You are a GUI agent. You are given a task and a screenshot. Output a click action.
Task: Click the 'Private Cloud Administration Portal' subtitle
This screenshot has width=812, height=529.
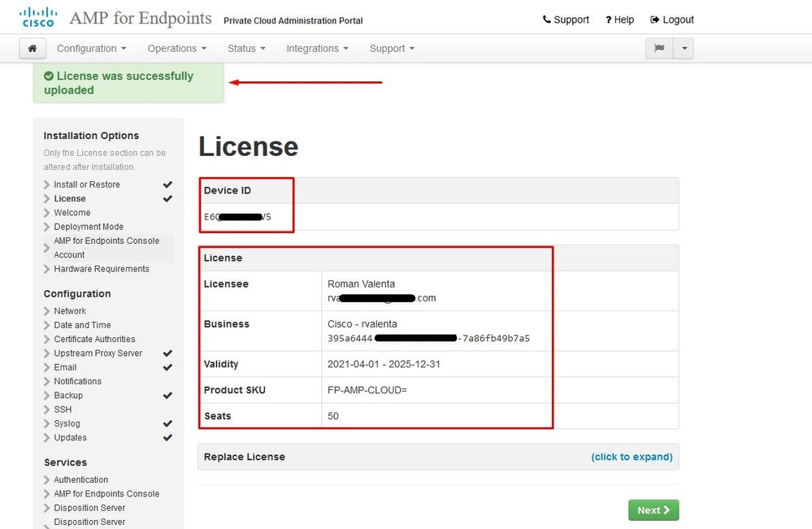[x=293, y=20]
